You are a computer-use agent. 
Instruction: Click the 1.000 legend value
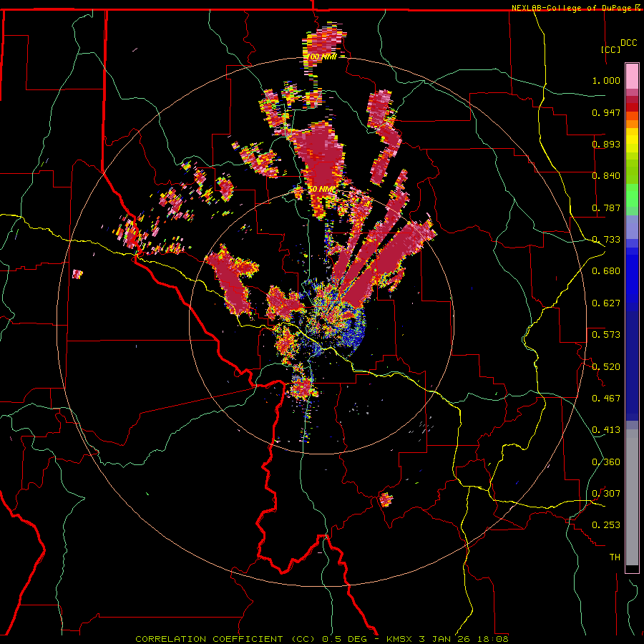606,80
